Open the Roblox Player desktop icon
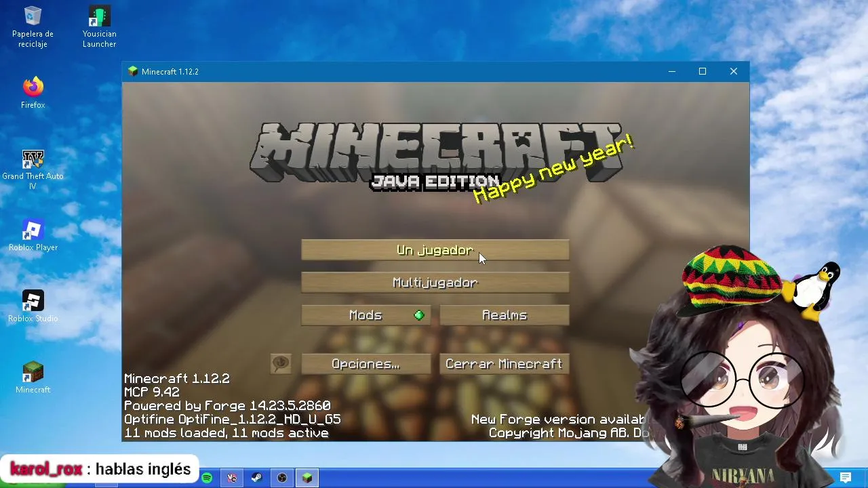The width and height of the screenshot is (868, 488). [x=33, y=235]
